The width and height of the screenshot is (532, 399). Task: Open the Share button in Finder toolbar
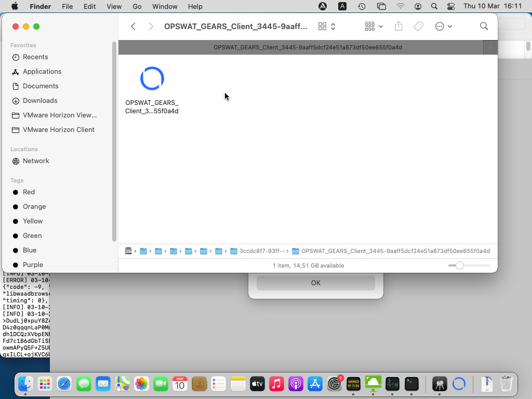(x=398, y=26)
